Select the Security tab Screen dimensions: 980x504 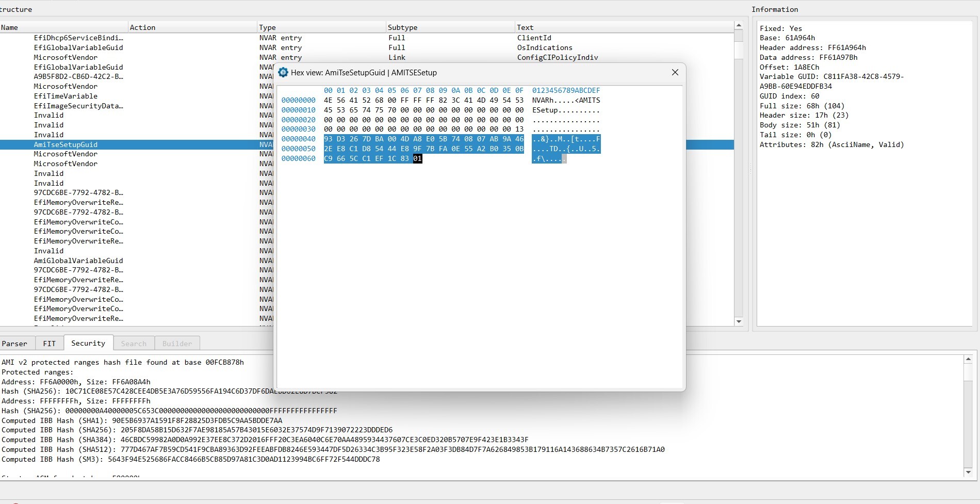88,343
